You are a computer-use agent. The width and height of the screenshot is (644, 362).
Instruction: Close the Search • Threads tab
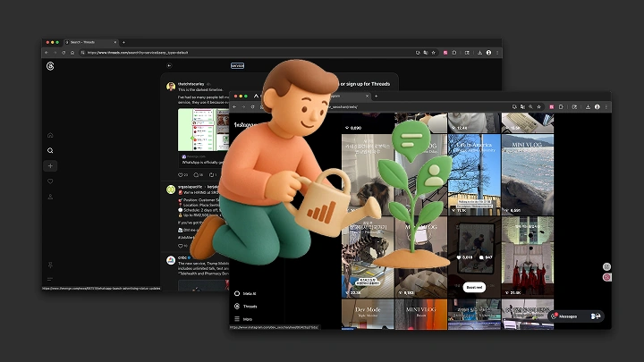pos(115,42)
